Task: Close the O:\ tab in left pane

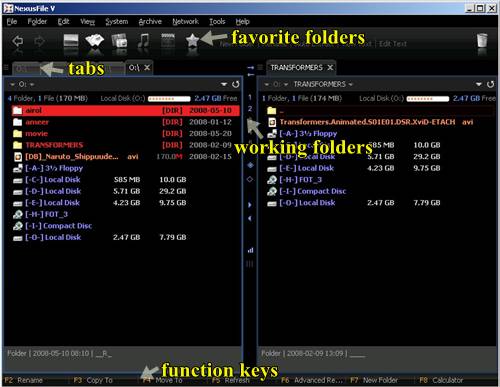Action: click(147, 68)
